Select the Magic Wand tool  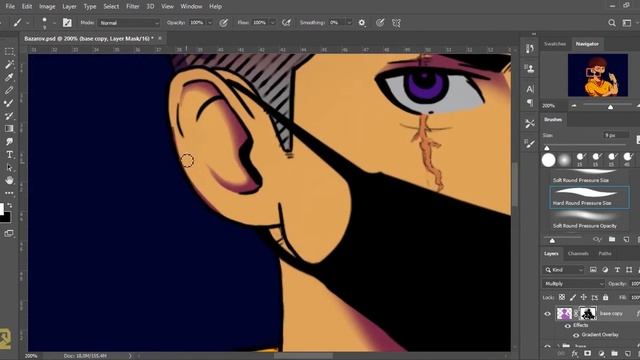[9, 64]
